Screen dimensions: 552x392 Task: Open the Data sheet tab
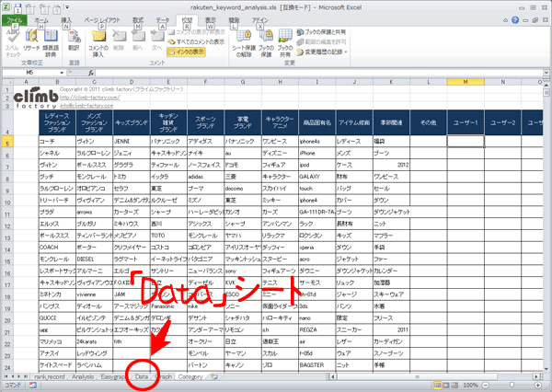tap(142, 376)
